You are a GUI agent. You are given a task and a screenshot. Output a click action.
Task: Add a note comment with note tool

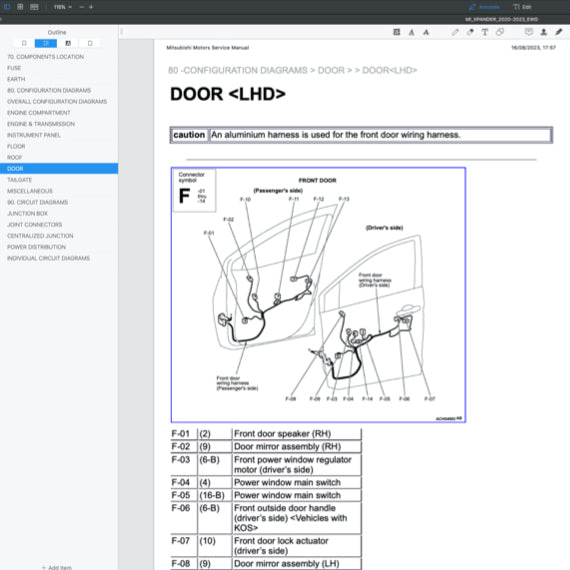(x=529, y=32)
